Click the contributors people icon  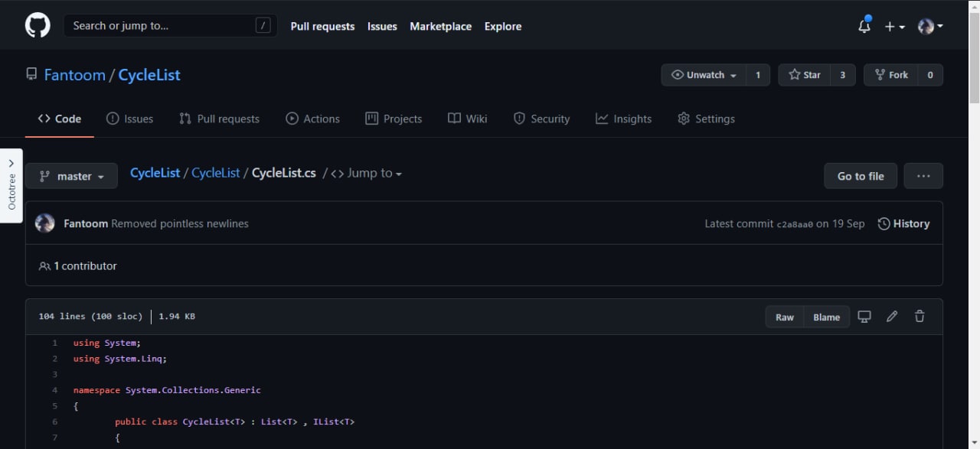coord(44,266)
